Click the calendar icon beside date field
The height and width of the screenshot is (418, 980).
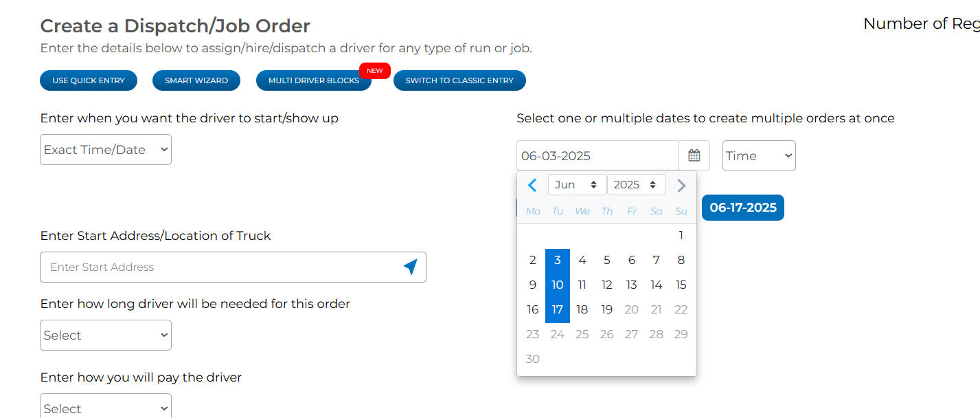point(694,155)
